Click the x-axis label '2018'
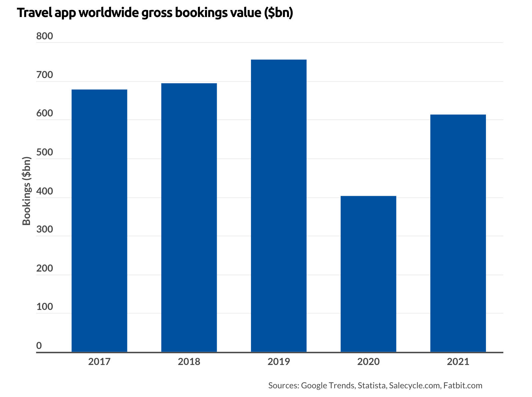Screen dimensions: 532x397 click(x=189, y=362)
